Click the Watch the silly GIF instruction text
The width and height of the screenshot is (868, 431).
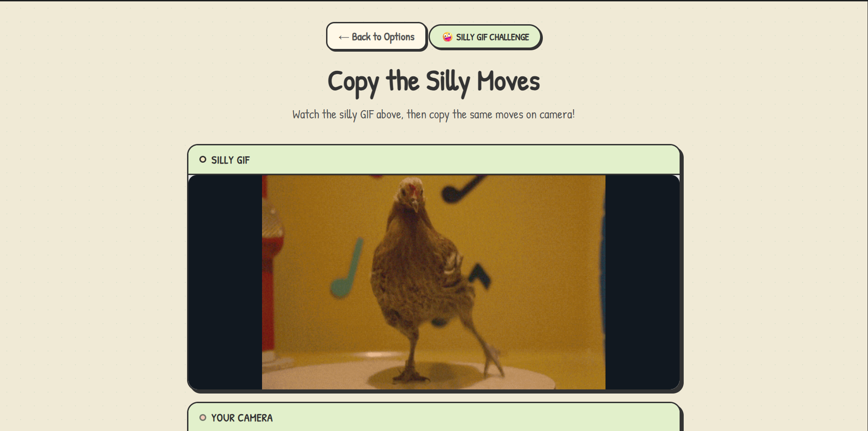[x=434, y=114]
